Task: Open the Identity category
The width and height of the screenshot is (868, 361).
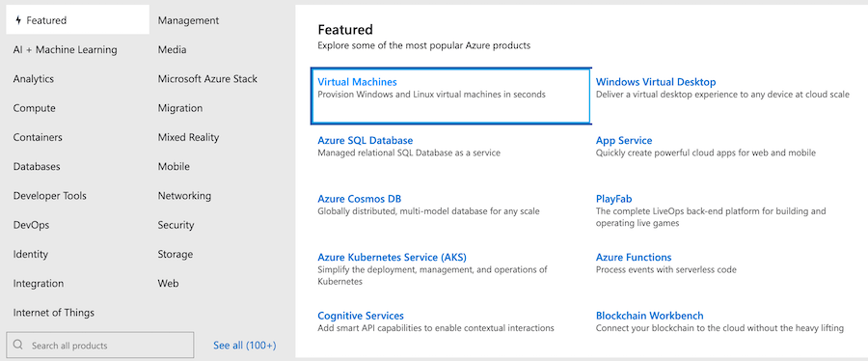Action: click(31, 254)
